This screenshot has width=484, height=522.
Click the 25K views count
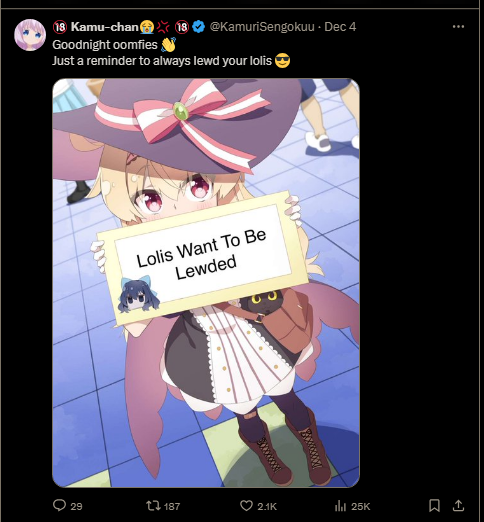point(361,506)
